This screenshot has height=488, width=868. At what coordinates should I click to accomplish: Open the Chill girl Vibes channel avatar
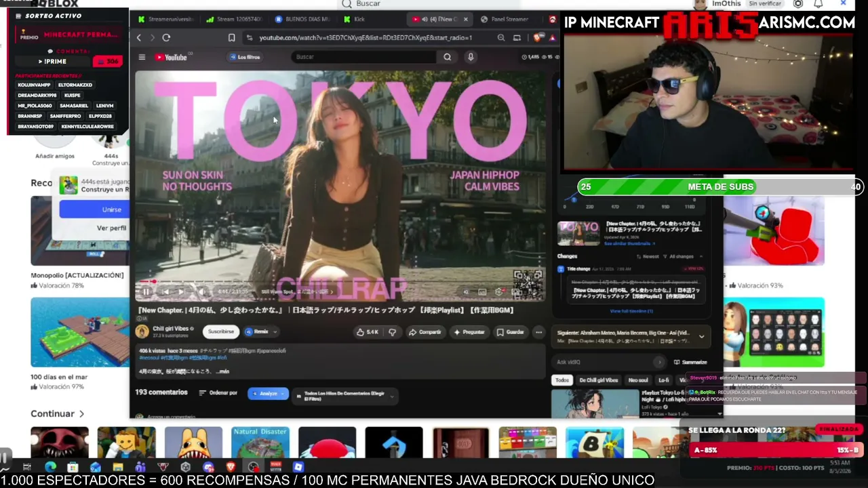[x=142, y=331]
